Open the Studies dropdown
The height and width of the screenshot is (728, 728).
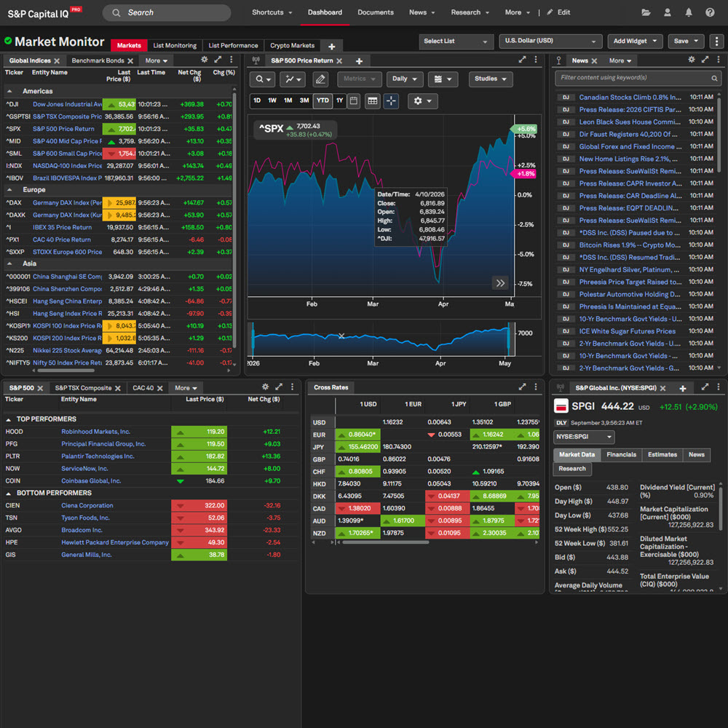tap(490, 79)
